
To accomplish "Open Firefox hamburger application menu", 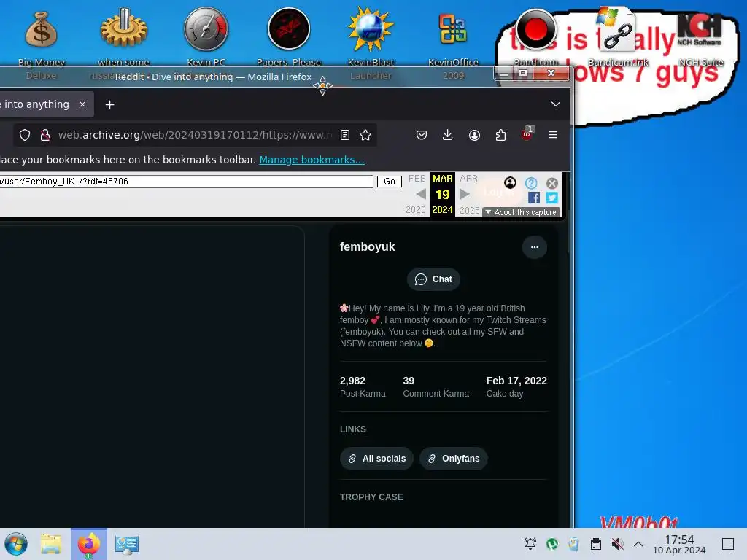I will tap(553, 135).
